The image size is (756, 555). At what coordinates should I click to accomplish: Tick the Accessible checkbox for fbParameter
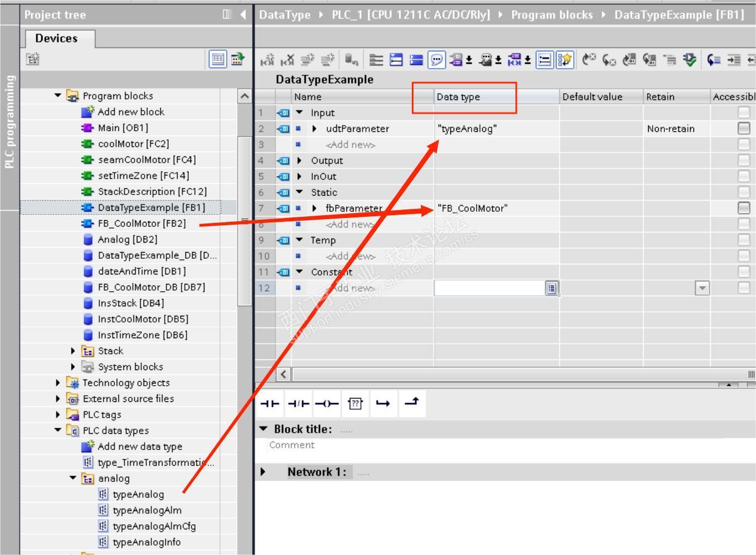tap(744, 208)
